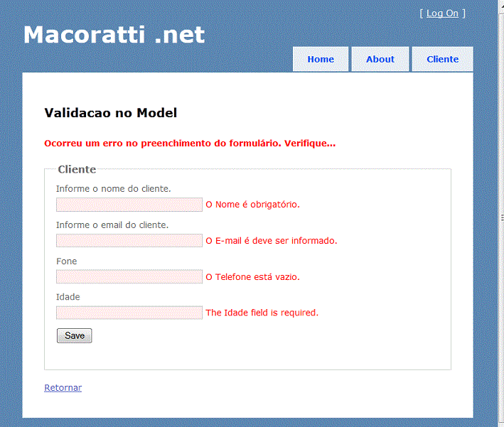Screen dimensions: 504x427
Task: Open the About tab
Action: coord(380,59)
